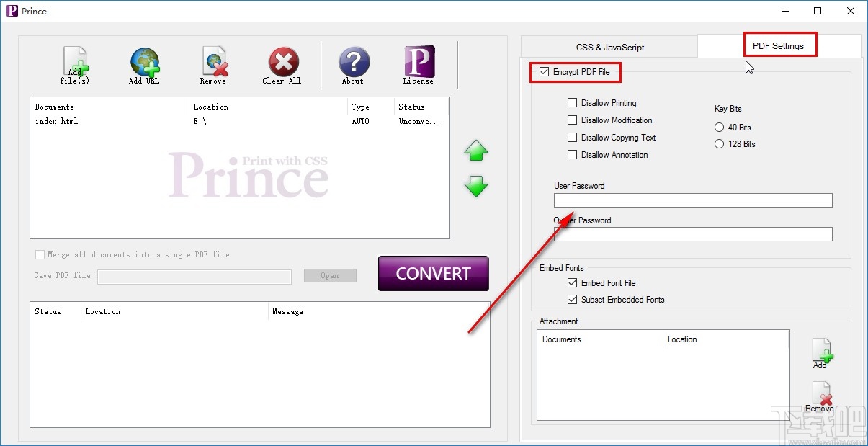Screen dimensions: 868x446
Task: Enable Disallow Modification option
Action: point(573,120)
